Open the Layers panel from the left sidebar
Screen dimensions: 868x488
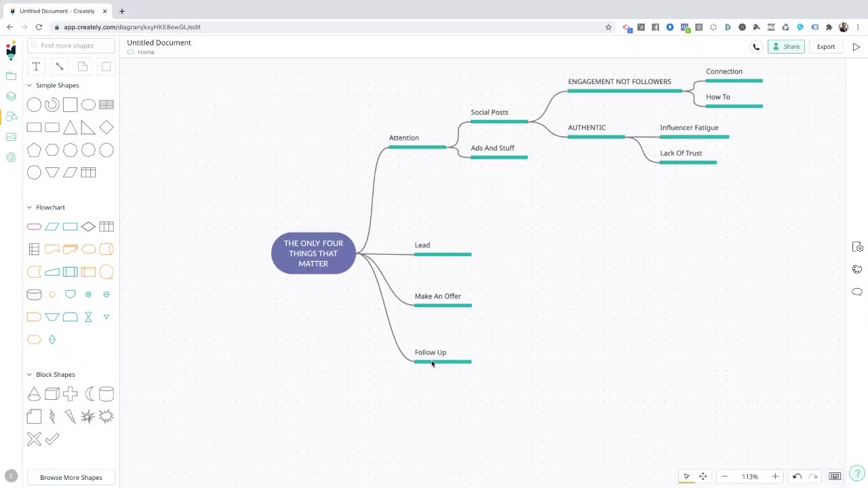click(11, 96)
